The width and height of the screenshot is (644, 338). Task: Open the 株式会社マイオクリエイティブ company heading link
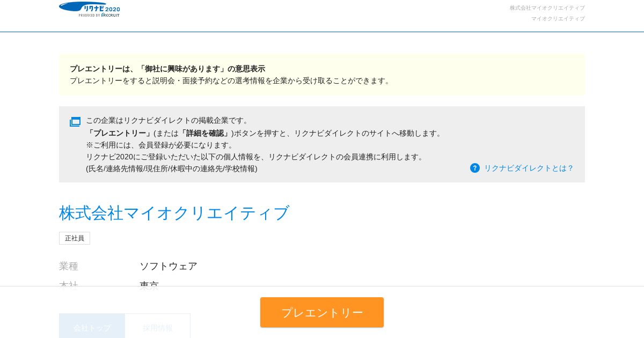(174, 213)
